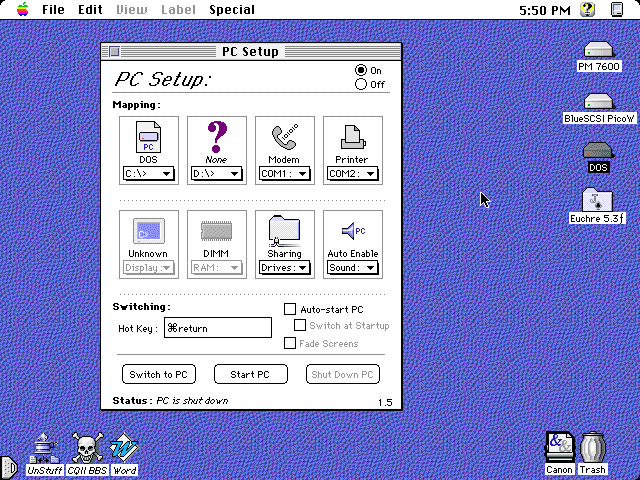Select the Euchre 5.3f folder icon
640x480 pixels.
[x=597, y=200]
